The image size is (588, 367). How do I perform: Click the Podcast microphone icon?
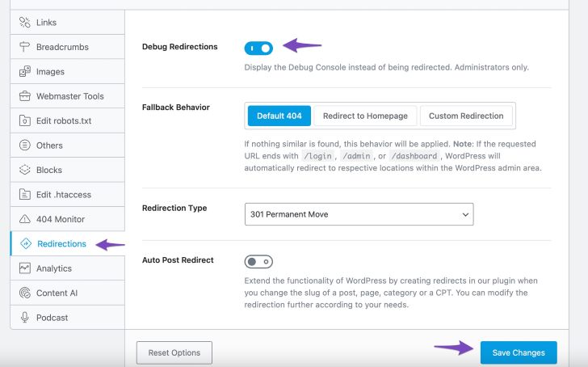click(x=24, y=318)
